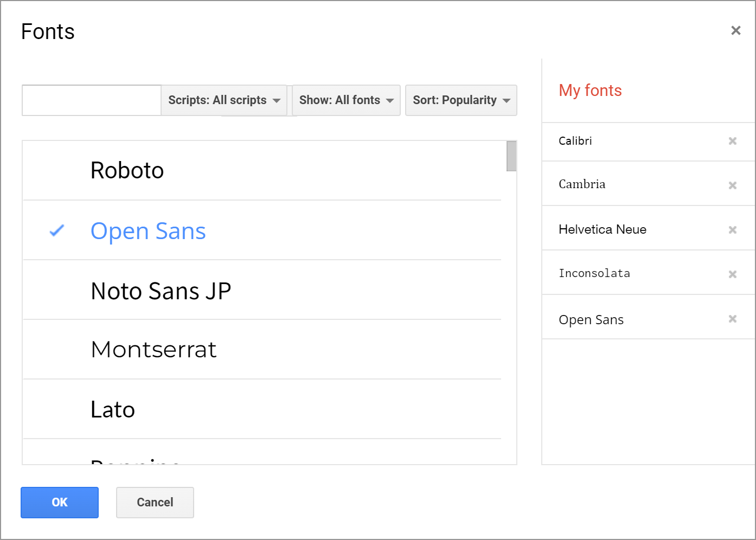756x540 pixels.
Task: Select Roboto in the font list
Action: (x=262, y=171)
